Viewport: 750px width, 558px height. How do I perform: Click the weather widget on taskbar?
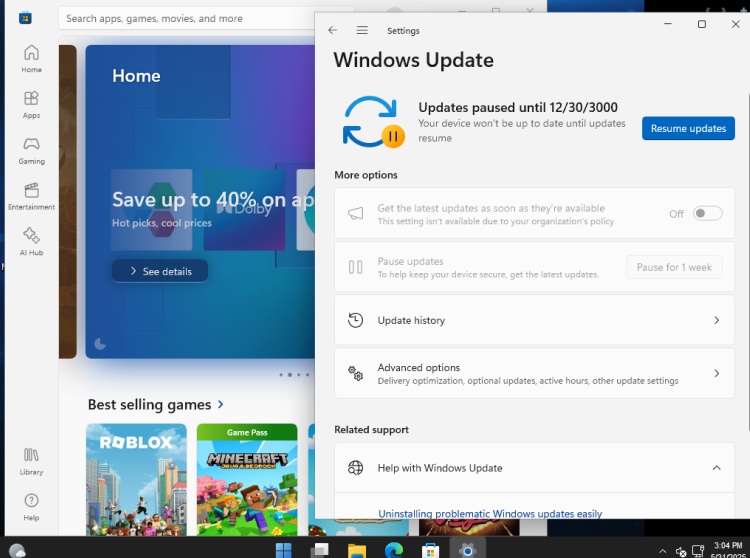(17, 551)
